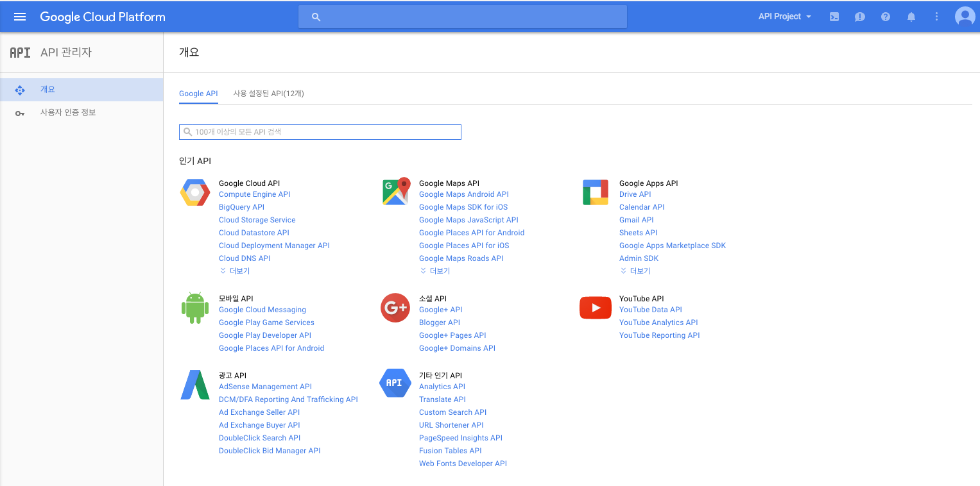The height and width of the screenshot is (486, 980).
Task: Switch to the Google API tab
Action: tap(198, 94)
